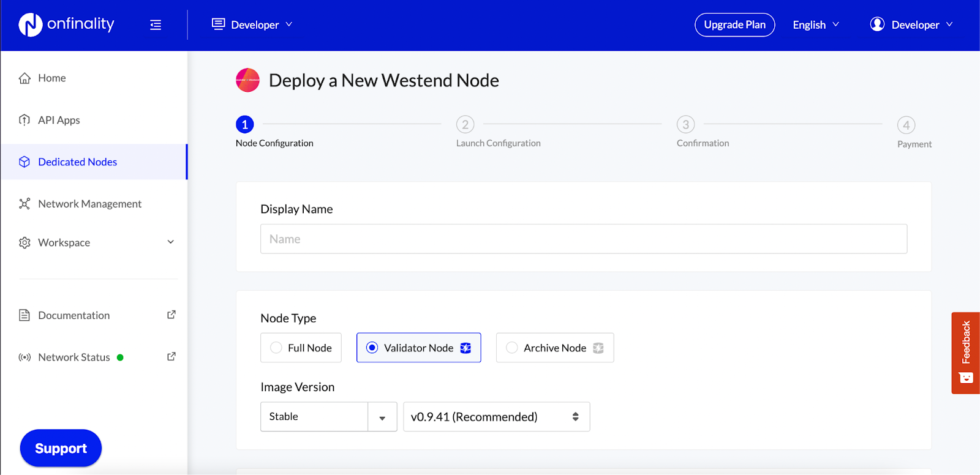
Task: Click the user avatar icon in header
Action: (x=877, y=24)
